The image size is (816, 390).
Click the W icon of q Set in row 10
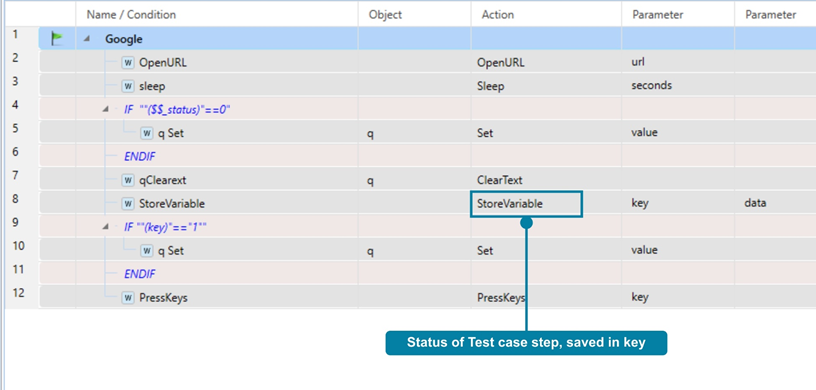pyautogui.click(x=148, y=251)
